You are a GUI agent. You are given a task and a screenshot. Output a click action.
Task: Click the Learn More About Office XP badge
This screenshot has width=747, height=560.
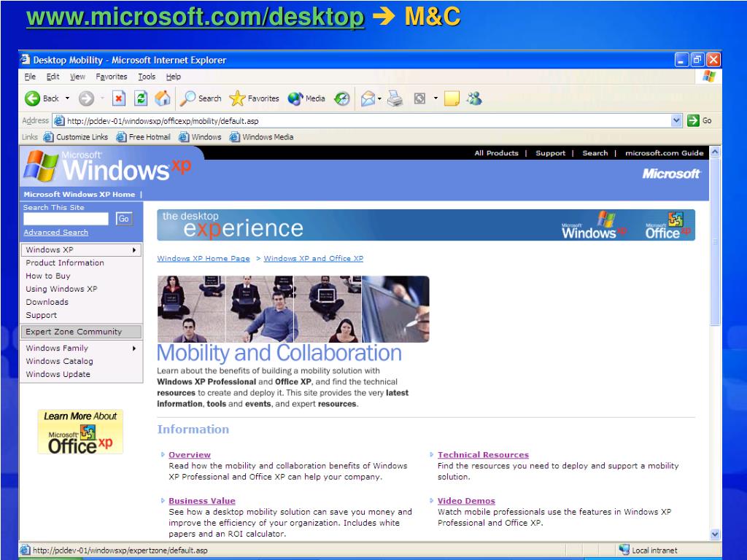(x=80, y=432)
